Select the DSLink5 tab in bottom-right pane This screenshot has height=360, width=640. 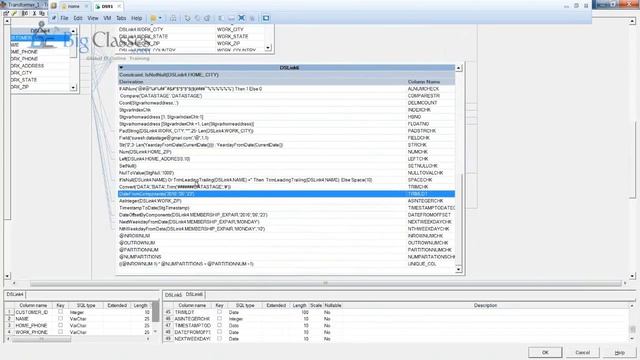tap(173, 295)
